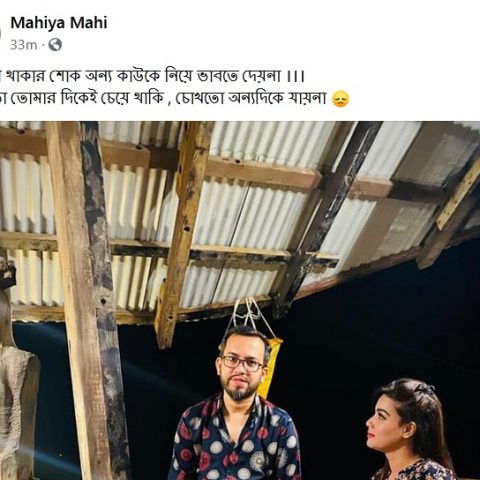The image size is (480, 480).
Task: Click the triple bar punctuation ending first caption line
Action: tap(296, 77)
